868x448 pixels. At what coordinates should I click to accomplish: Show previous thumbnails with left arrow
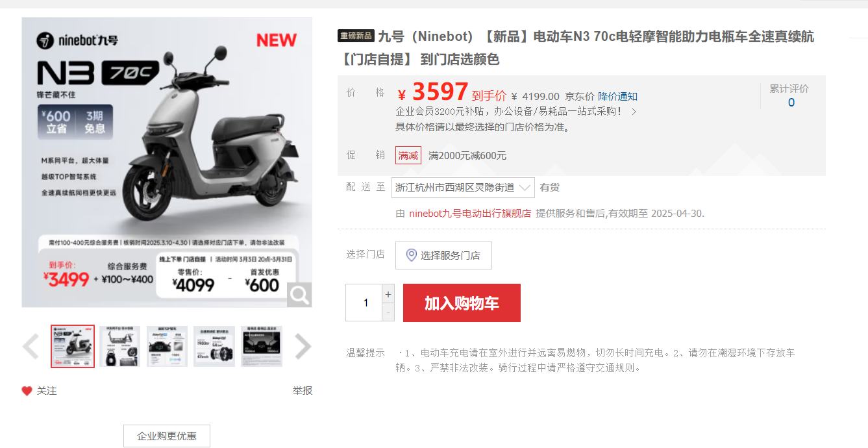pyautogui.click(x=31, y=346)
